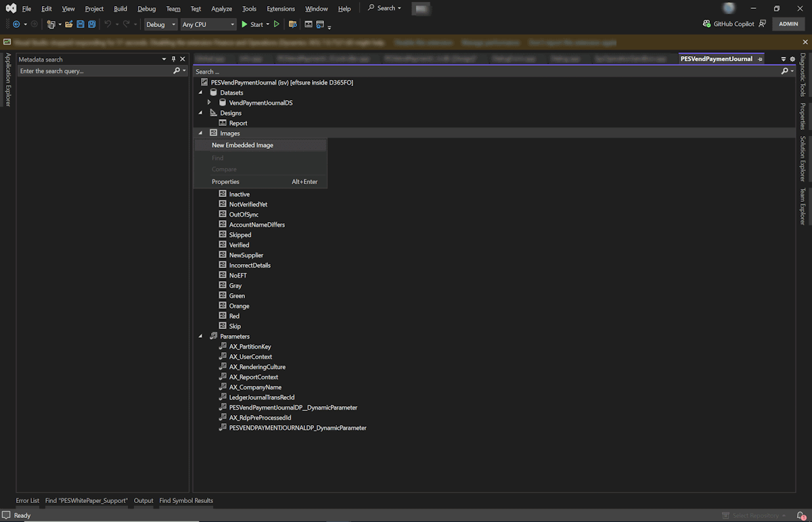The width and height of the screenshot is (812, 522).
Task: Click the notification icon in status bar
Action: click(801, 515)
